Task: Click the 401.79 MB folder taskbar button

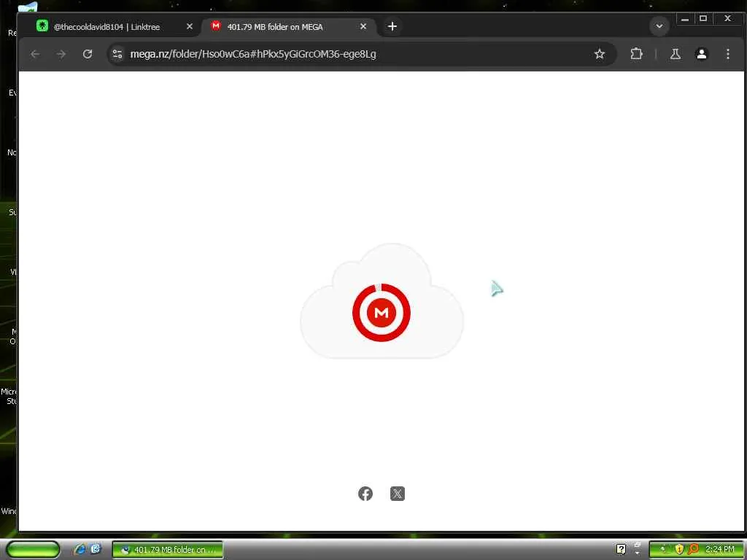Action: (168, 550)
